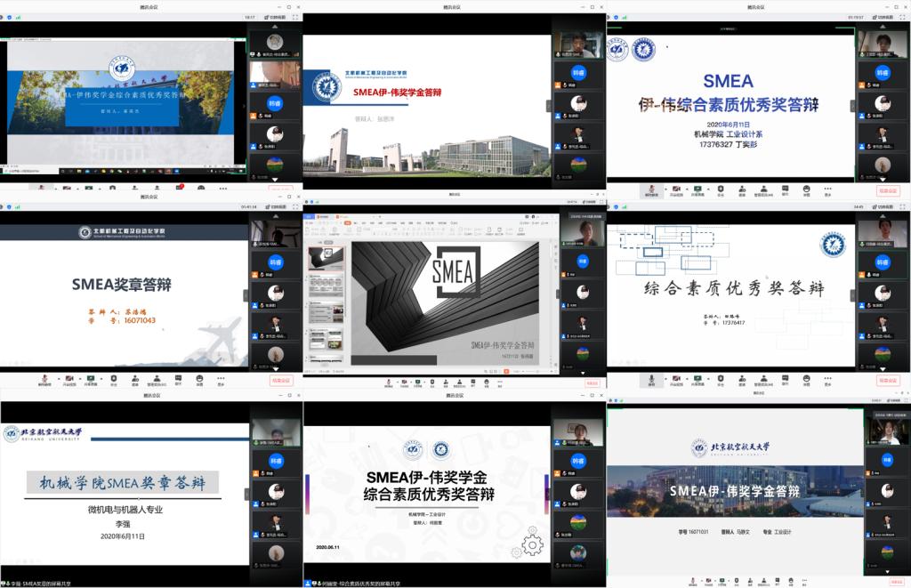The image size is (911, 588).
Task: Open security settings in the 丁奕彤 meeting window
Action: (721, 189)
